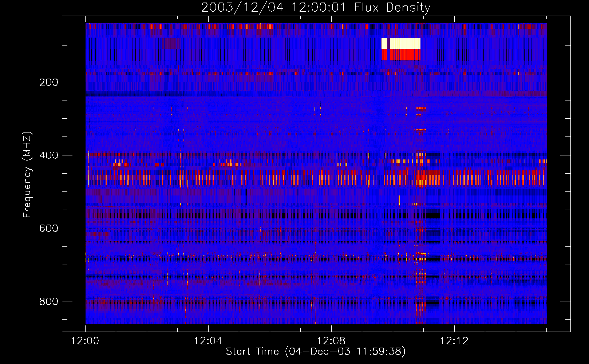
Task: Click the 400 frequency tick label
Action: point(49,155)
